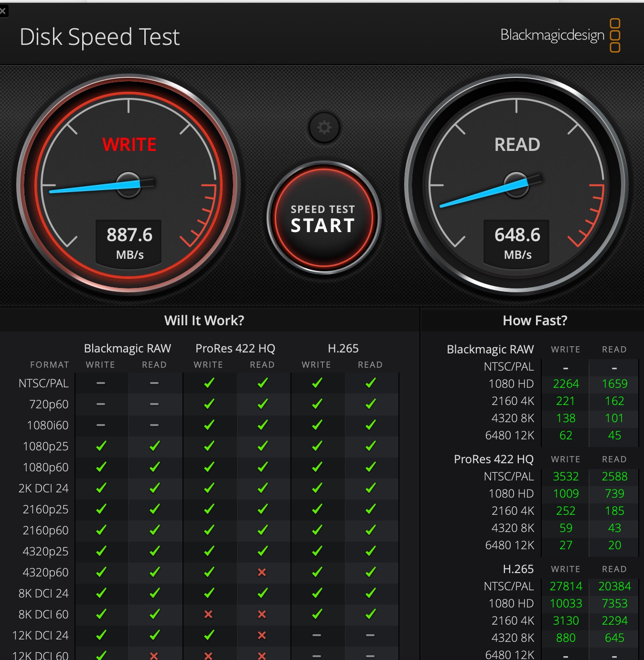The width and height of the screenshot is (644, 660).
Task: Click the Disk Speed Test title
Action: [x=100, y=37]
